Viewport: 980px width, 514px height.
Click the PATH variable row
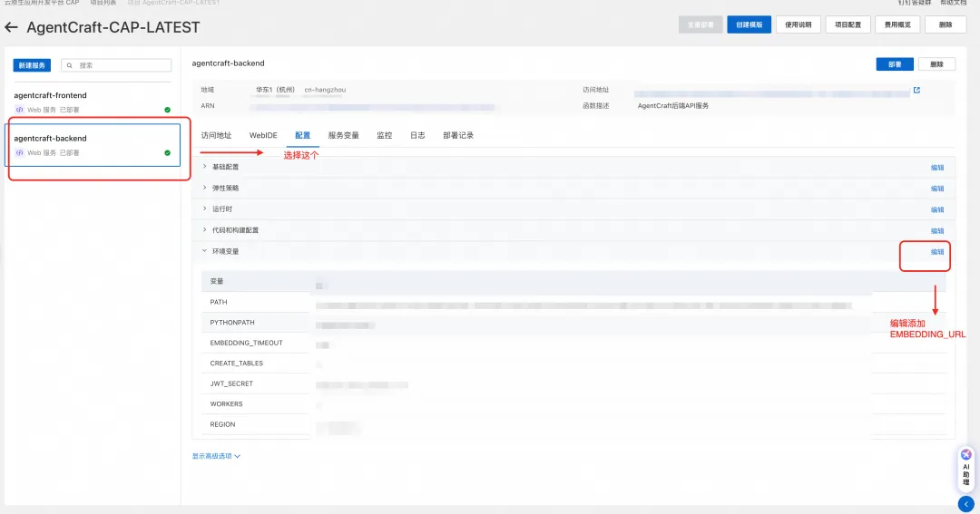tap(573, 302)
